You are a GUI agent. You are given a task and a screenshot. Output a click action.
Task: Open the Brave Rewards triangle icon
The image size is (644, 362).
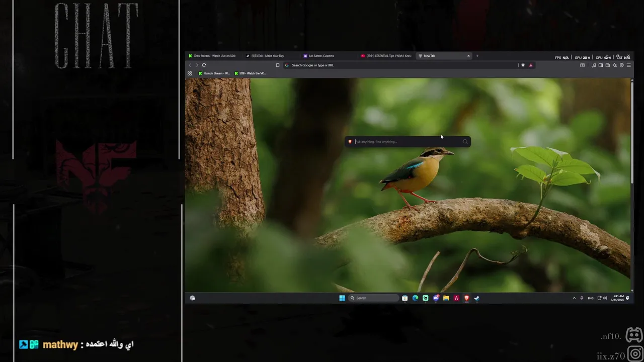tap(530, 65)
